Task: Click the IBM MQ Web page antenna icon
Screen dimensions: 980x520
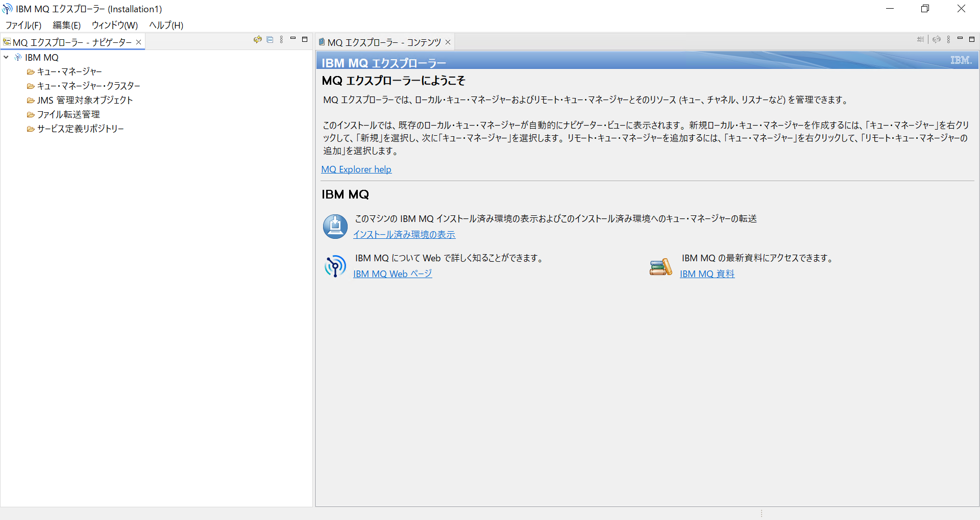Action: pyautogui.click(x=335, y=266)
